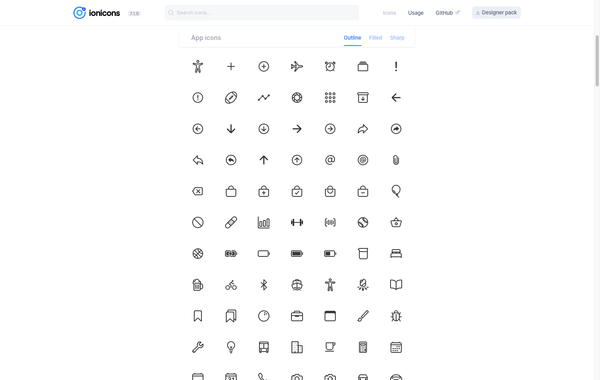The width and height of the screenshot is (600, 380).
Task: Switch to the Filled tab
Action: coord(375,38)
